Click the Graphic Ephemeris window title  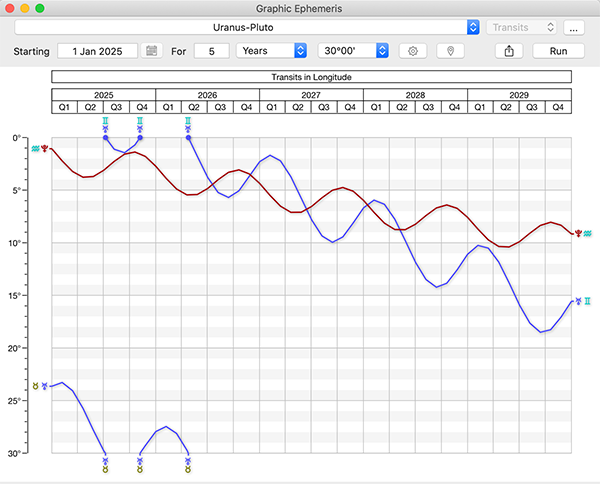[299, 8]
